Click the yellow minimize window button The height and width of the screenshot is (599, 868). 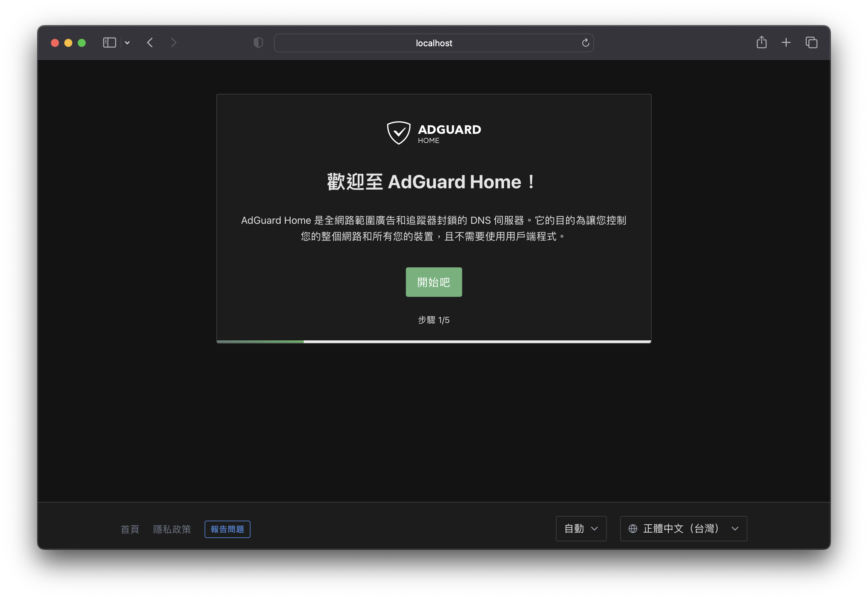68,43
